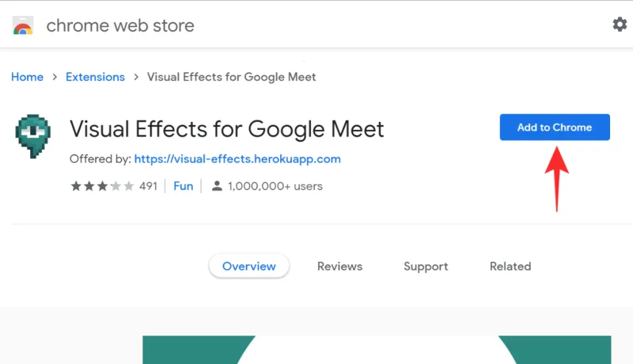Go to Home via the breadcrumb
633x364 pixels.
pyautogui.click(x=27, y=77)
